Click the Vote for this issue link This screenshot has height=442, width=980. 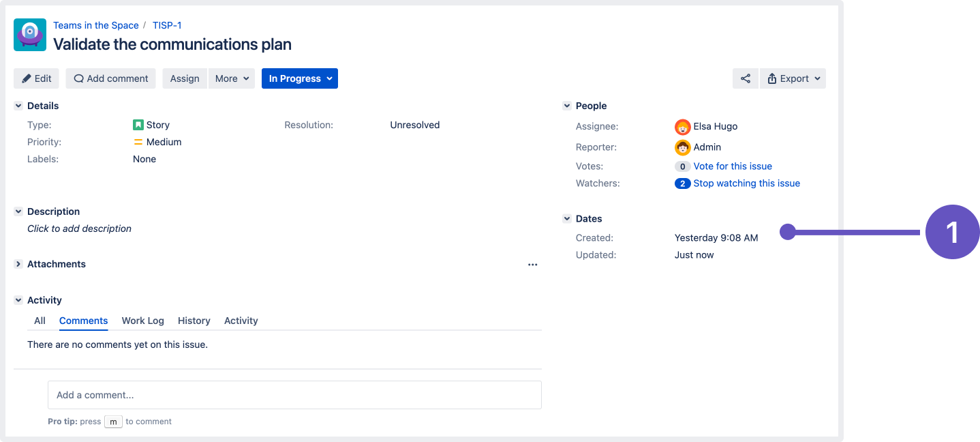click(733, 166)
